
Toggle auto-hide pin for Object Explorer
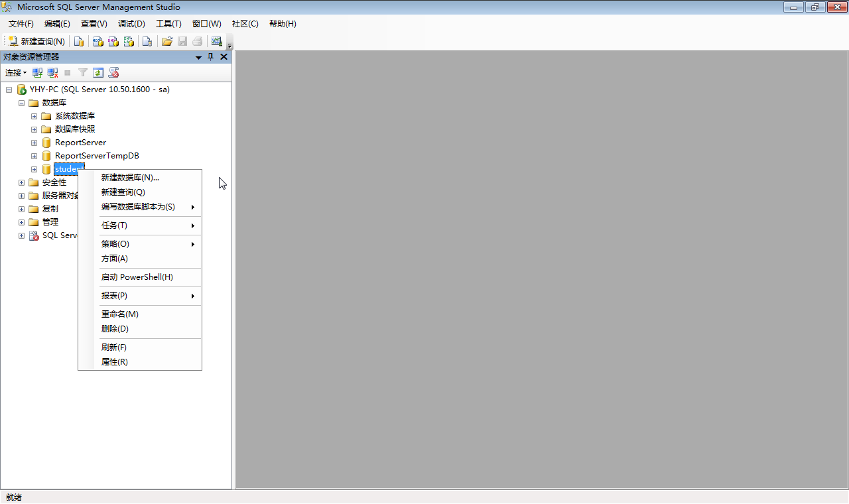[x=211, y=57]
